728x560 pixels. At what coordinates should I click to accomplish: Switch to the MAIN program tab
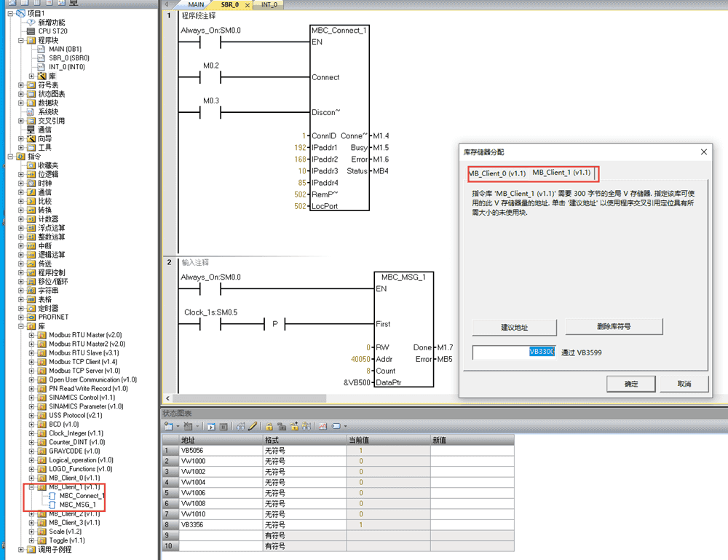(x=195, y=5)
